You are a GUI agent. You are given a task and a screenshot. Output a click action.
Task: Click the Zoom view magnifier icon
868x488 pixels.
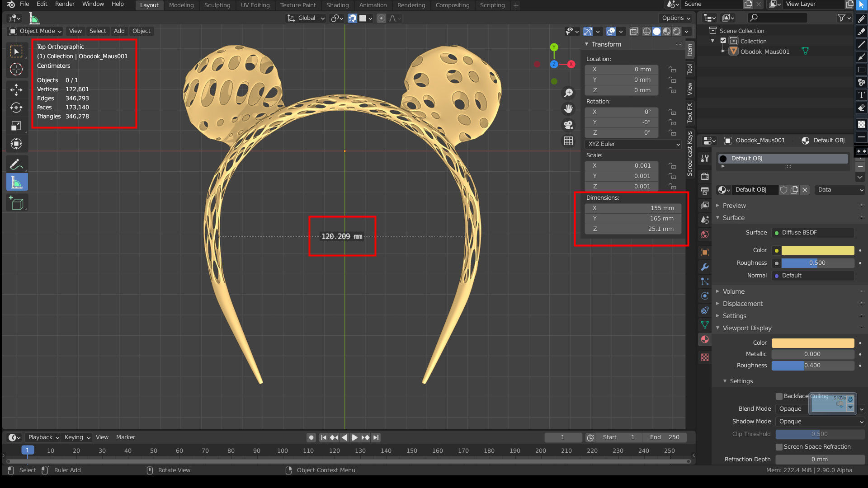pos(569,93)
